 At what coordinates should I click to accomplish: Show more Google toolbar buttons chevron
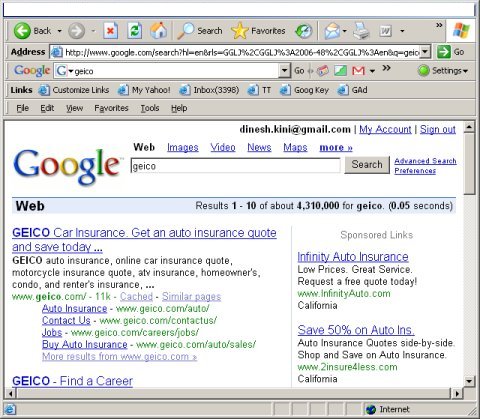[x=386, y=68]
